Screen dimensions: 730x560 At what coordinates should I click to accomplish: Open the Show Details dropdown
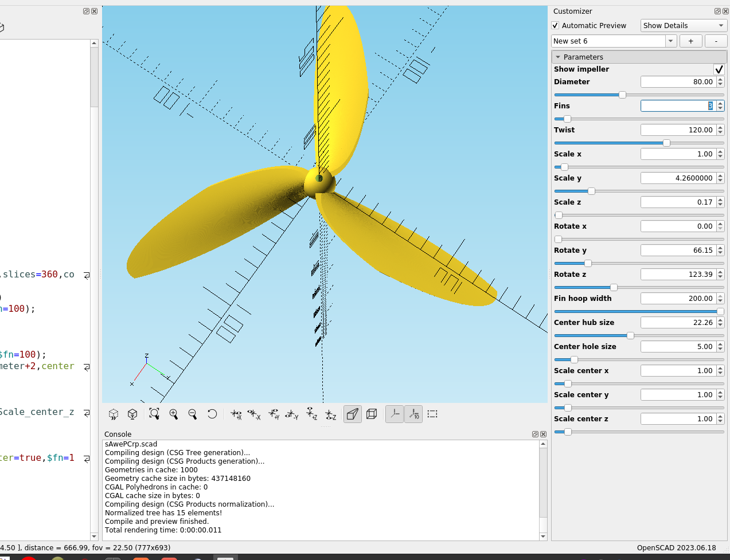(x=683, y=25)
